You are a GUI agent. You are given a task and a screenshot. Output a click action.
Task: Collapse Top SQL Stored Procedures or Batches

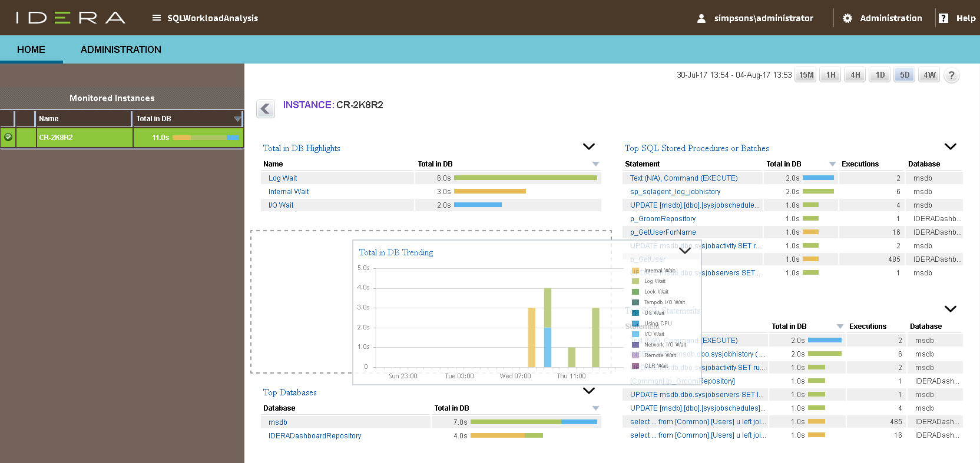tap(950, 146)
